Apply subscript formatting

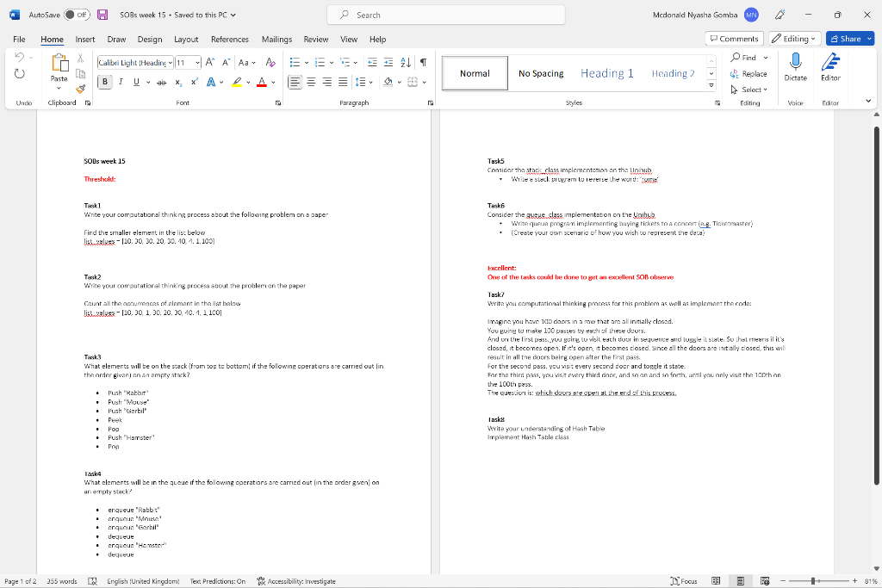pyautogui.click(x=178, y=82)
